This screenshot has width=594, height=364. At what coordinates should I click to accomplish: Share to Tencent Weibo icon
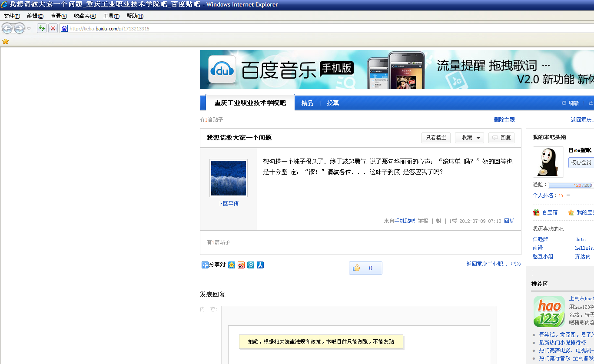click(251, 265)
